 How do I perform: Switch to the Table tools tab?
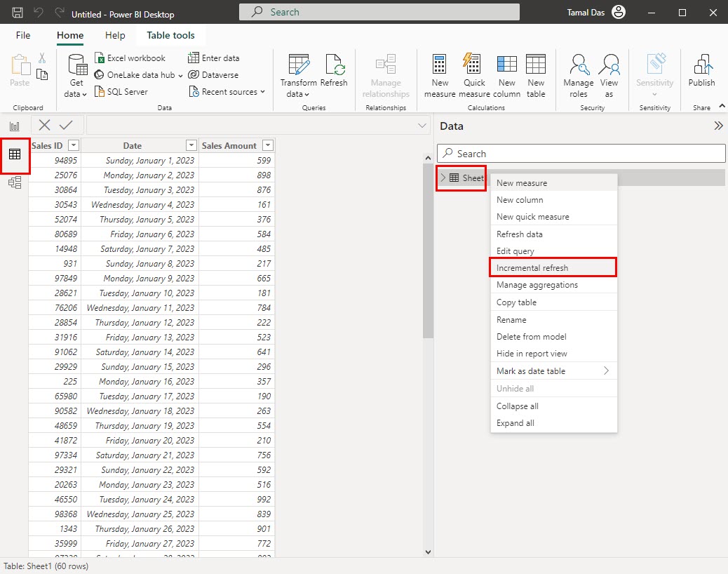pyautogui.click(x=170, y=35)
